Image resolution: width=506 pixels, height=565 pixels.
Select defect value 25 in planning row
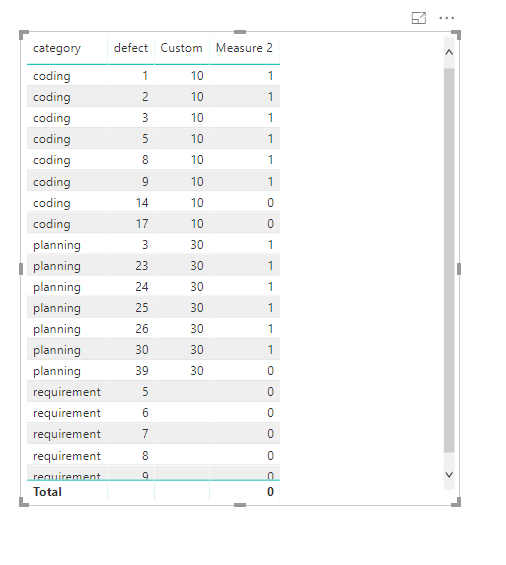142,308
